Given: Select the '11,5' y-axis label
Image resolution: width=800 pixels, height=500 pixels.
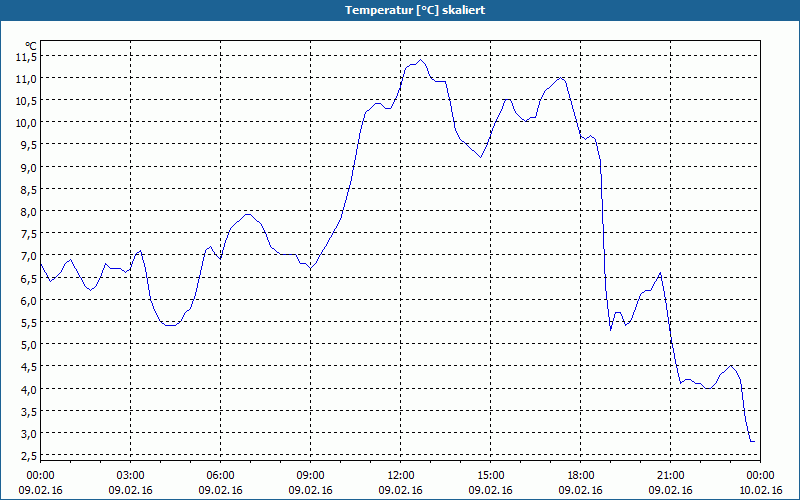Looking at the screenshot, I should pos(26,57).
